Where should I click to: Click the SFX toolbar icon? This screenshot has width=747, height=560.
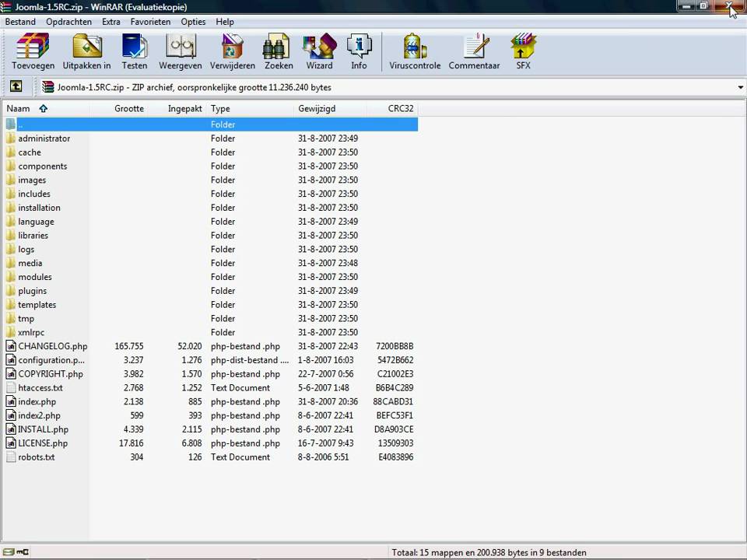(x=523, y=51)
